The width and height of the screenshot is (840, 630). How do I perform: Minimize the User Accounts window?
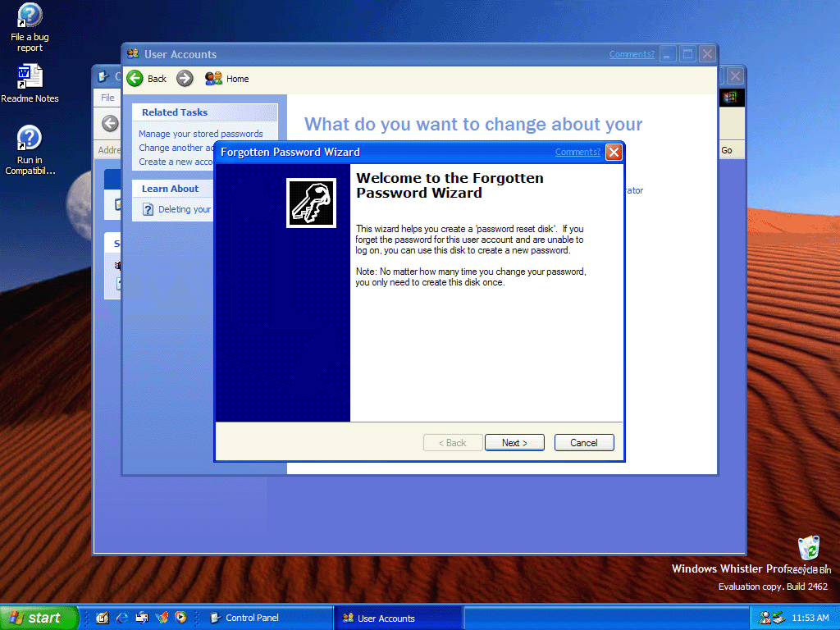tap(668, 54)
